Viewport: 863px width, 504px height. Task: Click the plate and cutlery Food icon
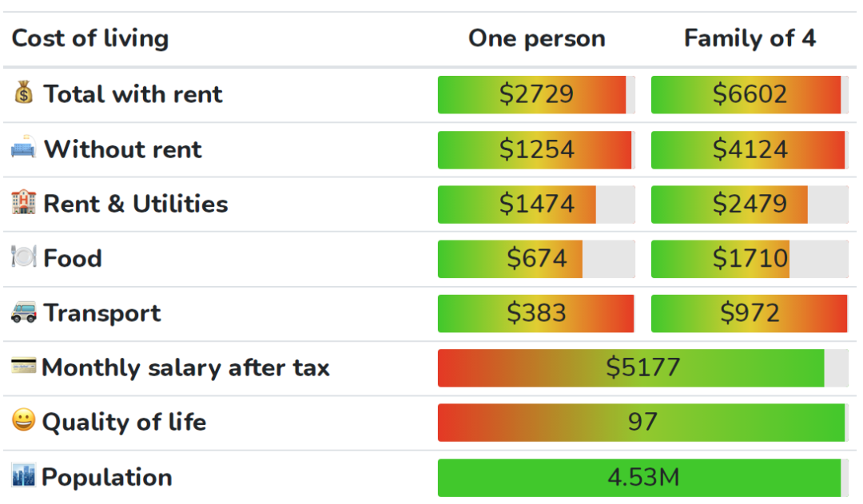pyautogui.click(x=24, y=257)
